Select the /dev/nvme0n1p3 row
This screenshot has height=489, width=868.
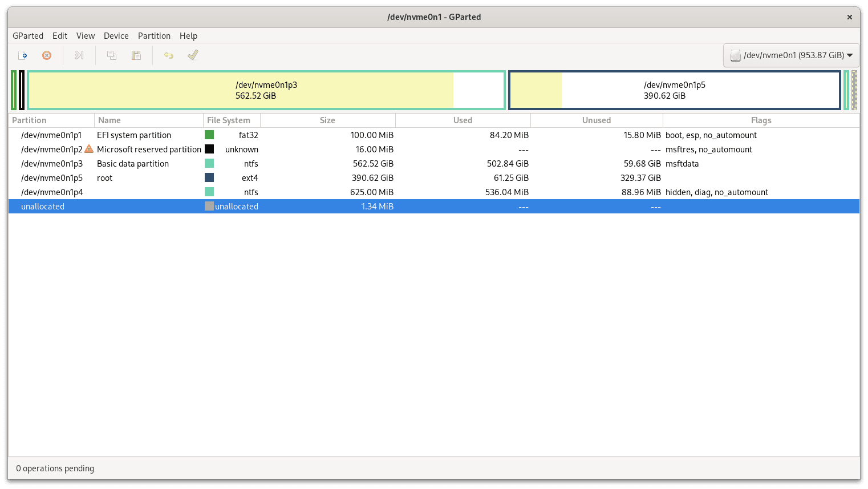point(434,163)
